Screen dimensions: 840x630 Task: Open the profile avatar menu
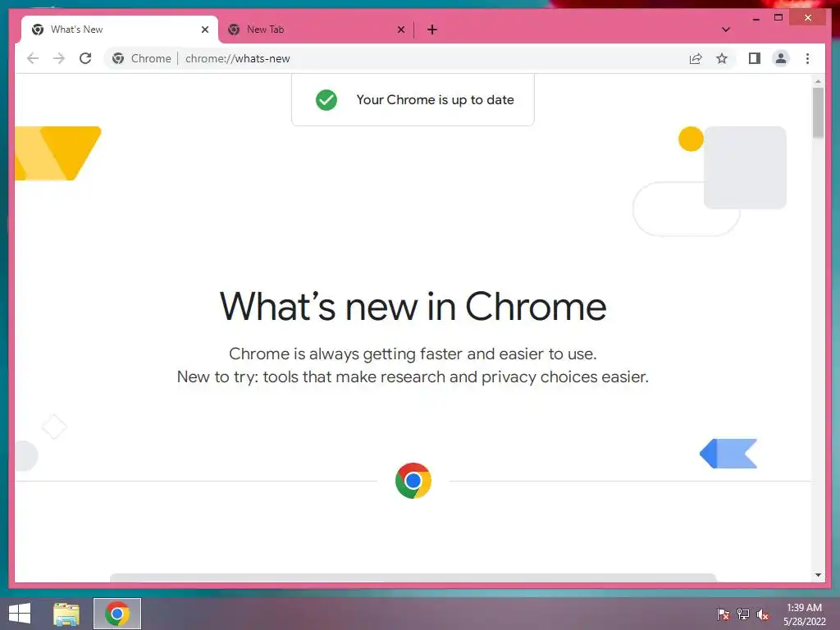(781, 58)
